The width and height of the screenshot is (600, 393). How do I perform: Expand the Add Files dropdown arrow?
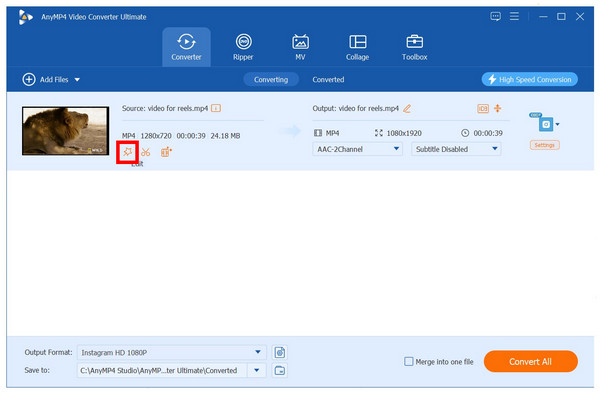[77, 80]
